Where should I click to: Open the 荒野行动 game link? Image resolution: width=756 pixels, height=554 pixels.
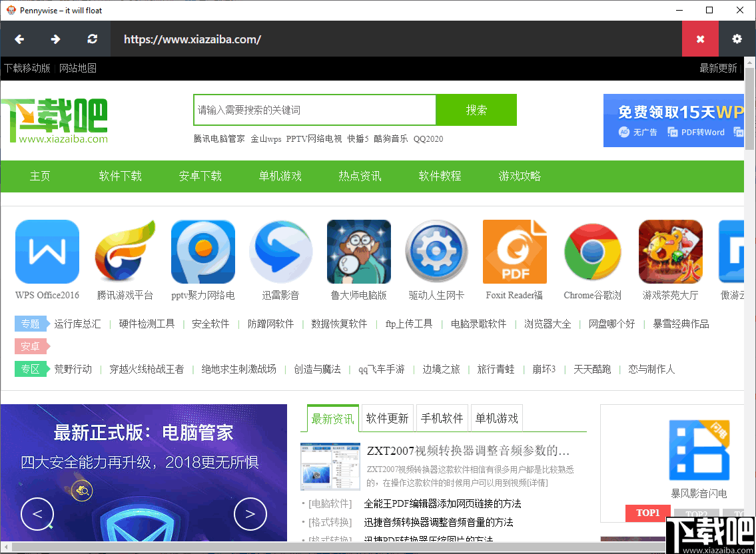click(x=73, y=369)
